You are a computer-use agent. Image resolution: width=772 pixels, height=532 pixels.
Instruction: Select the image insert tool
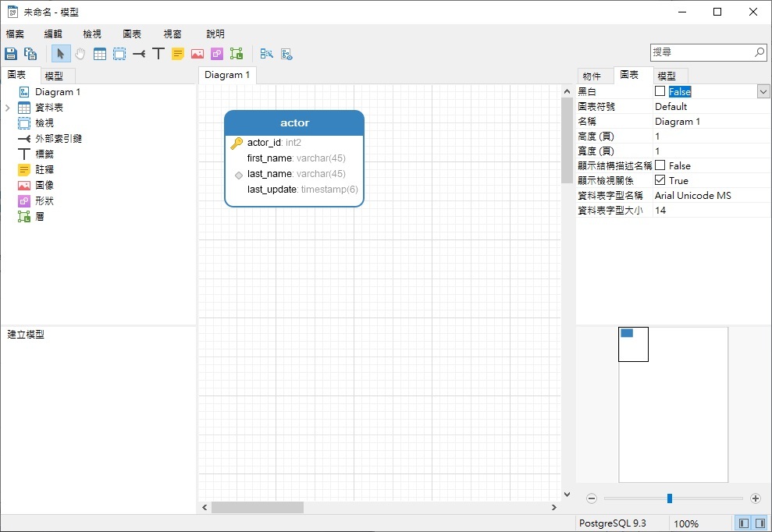(x=197, y=54)
